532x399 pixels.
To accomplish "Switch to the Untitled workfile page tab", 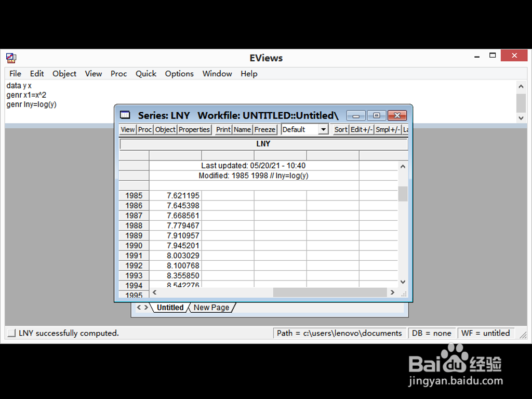I will coord(170,308).
